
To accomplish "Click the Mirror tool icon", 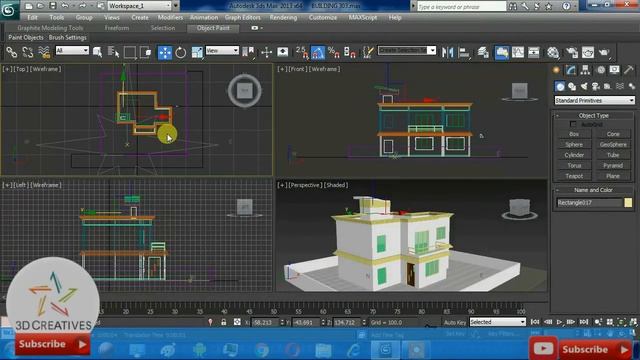I will (447, 52).
